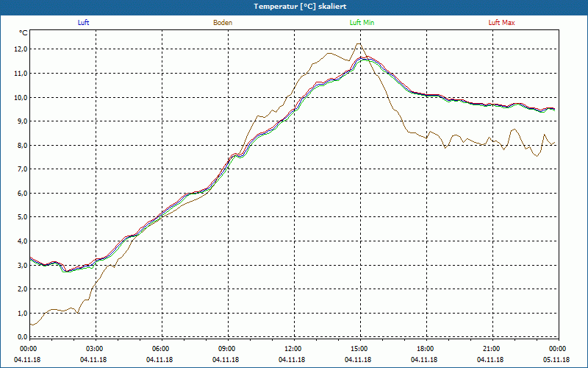
Task: Click the '0,0' y-axis value
Action: (x=23, y=337)
